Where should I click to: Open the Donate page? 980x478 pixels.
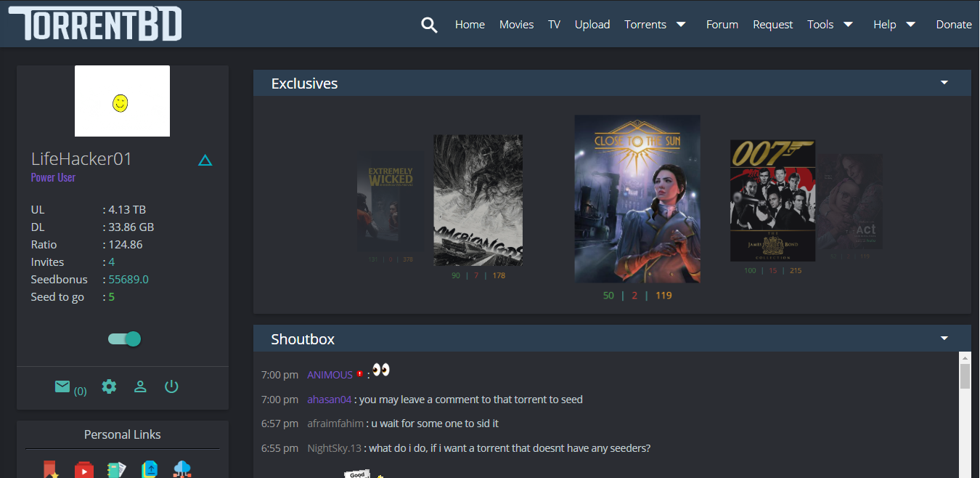click(x=954, y=24)
